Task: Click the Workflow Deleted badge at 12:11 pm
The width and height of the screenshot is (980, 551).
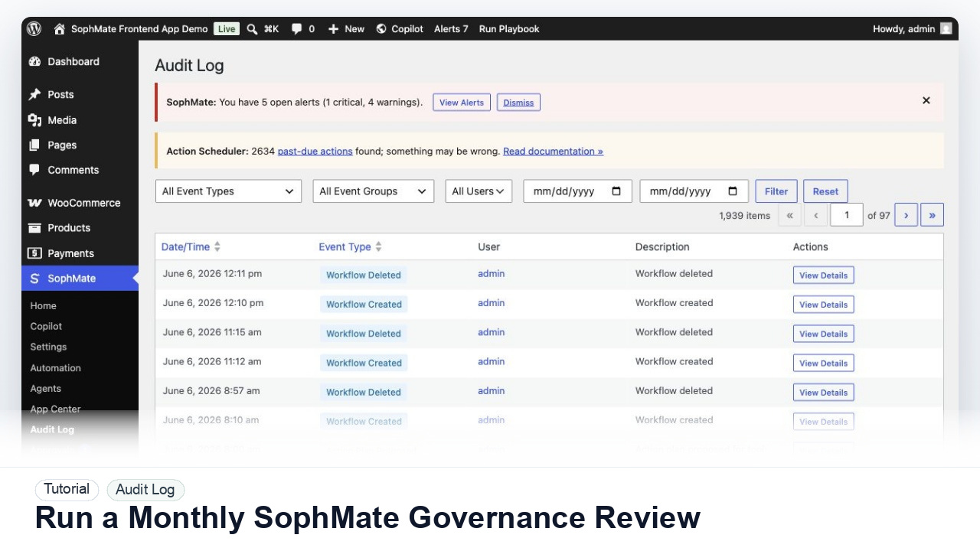Action: [x=364, y=275]
